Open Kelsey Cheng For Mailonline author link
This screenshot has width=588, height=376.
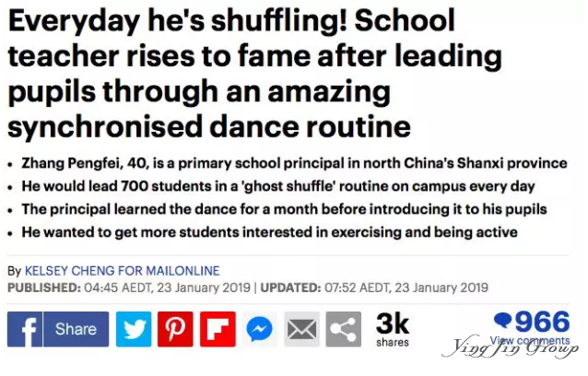tap(123, 271)
